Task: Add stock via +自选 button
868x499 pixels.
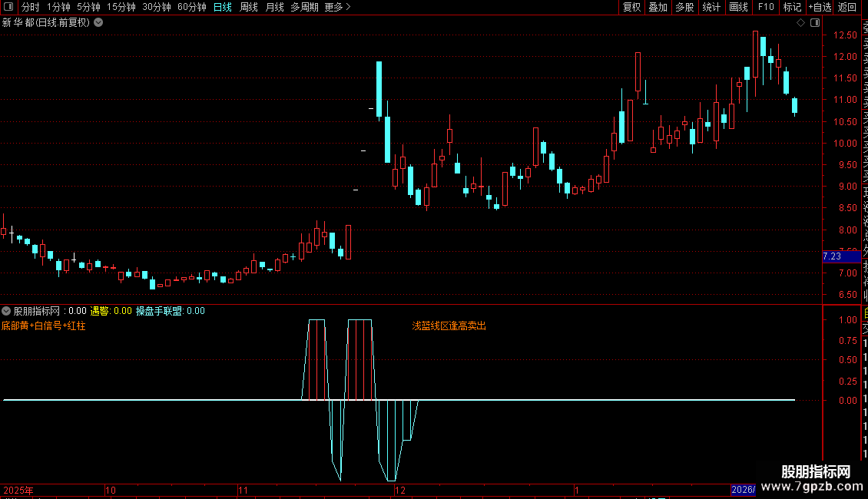Action: 820,7
